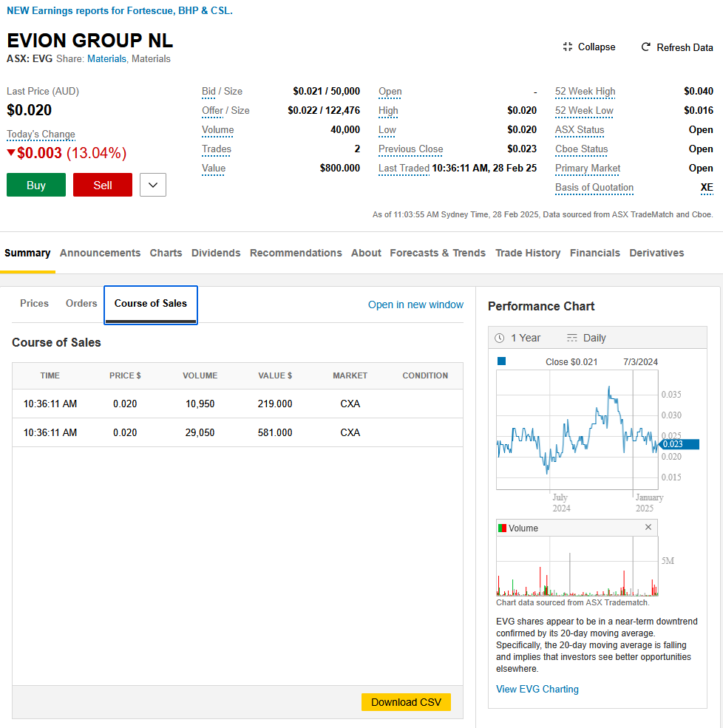Open the Financials tab

tap(595, 253)
